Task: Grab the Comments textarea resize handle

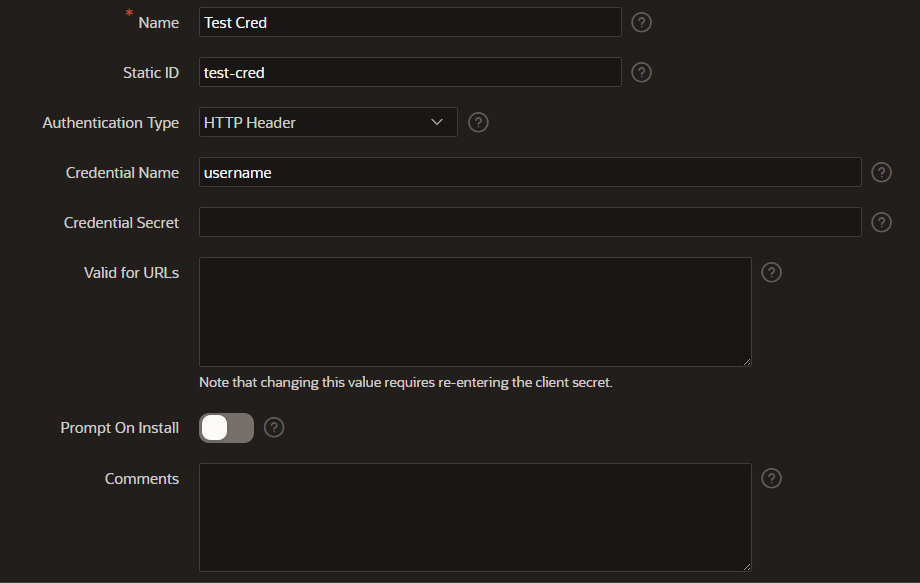Action: [x=747, y=567]
